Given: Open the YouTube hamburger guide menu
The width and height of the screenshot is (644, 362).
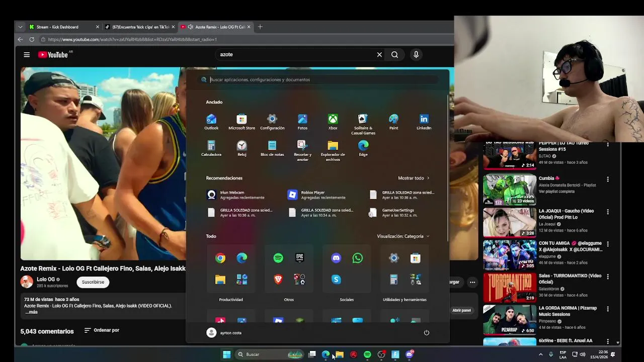Looking at the screenshot, I should coord(27,55).
